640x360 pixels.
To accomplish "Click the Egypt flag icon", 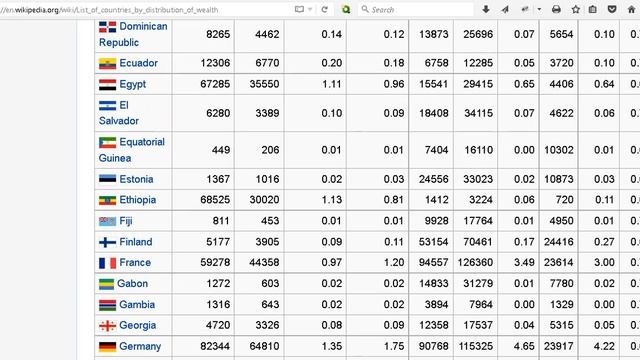I will tap(107, 85).
